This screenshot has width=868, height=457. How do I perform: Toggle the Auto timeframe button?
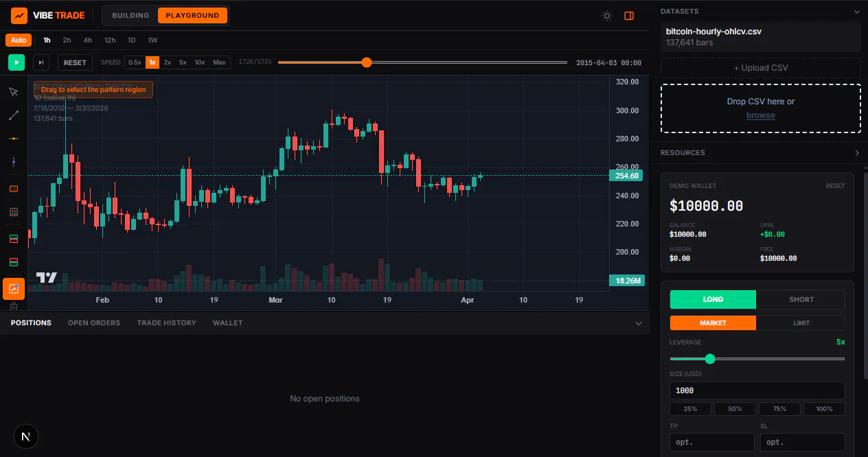19,40
